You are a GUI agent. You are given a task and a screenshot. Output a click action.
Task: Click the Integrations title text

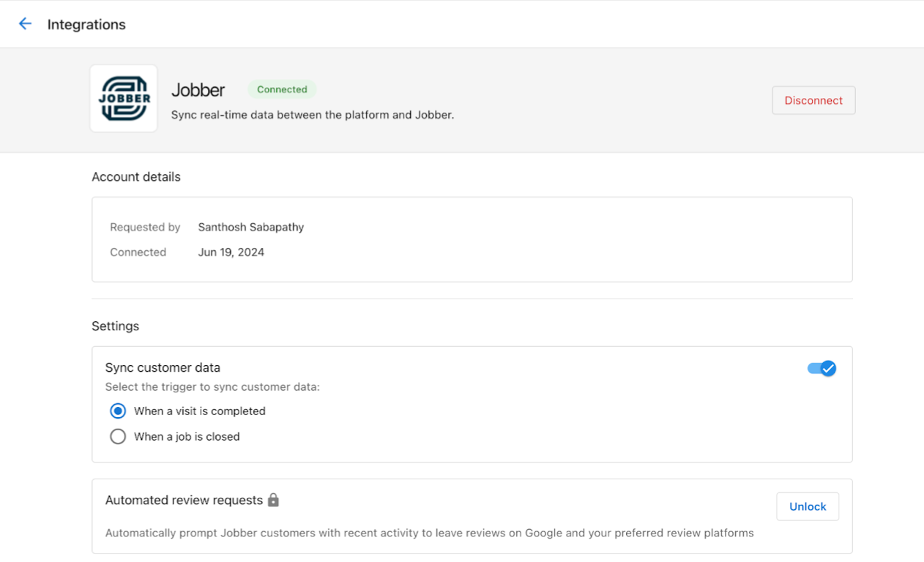pyautogui.click(x=86, y=23)
